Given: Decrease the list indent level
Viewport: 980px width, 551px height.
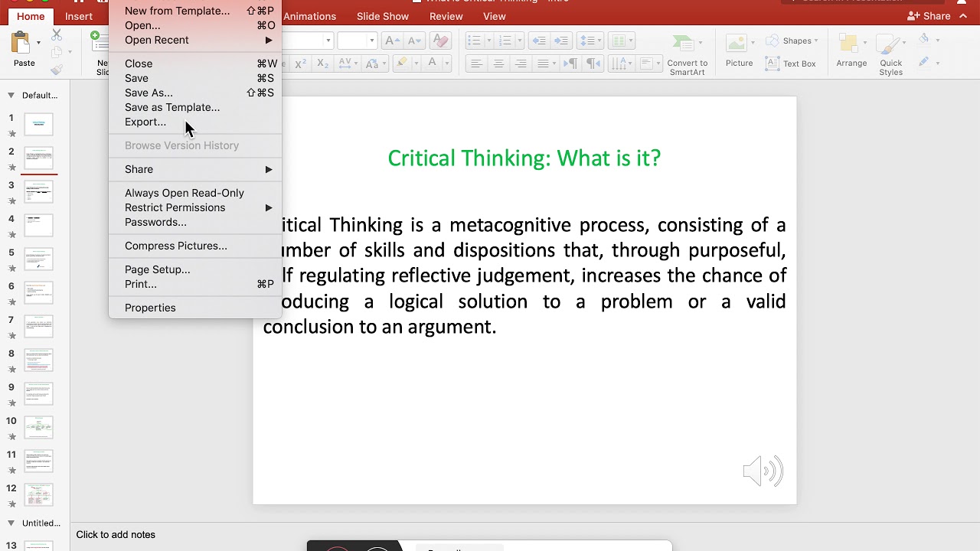Looking at the screenshot, I should click(x=539, y=41).
